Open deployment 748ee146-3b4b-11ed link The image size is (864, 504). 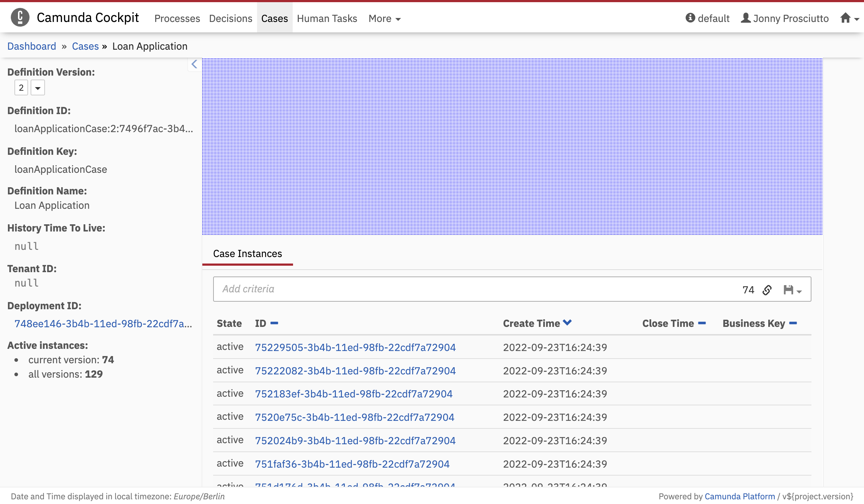(x=103, y=324)
